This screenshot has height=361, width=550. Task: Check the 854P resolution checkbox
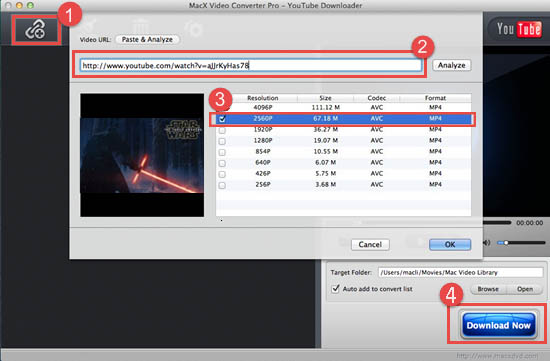coord(222,152)
